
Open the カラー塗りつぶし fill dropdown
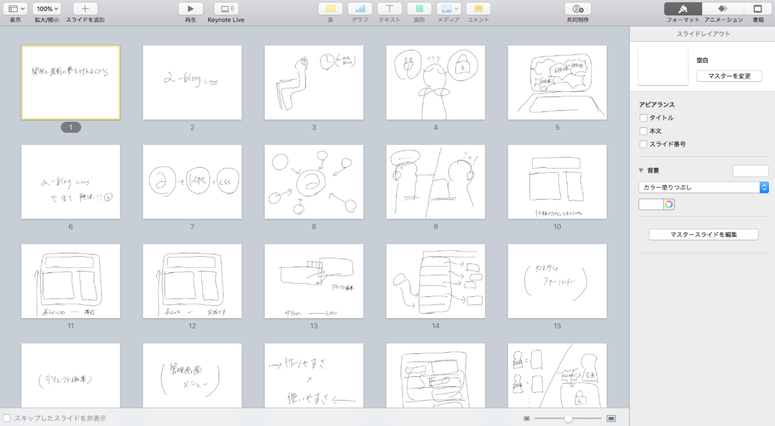tap(703, 187)
